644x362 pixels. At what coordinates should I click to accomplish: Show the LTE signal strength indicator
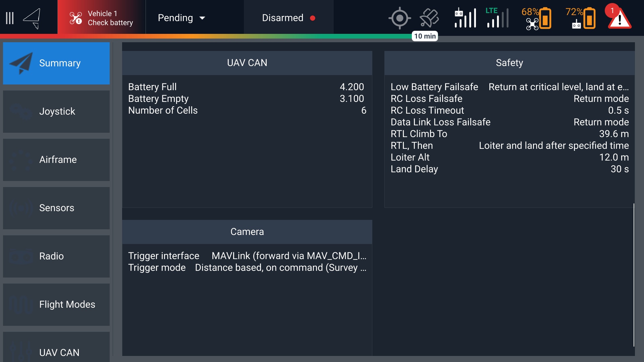coord(497,18)
